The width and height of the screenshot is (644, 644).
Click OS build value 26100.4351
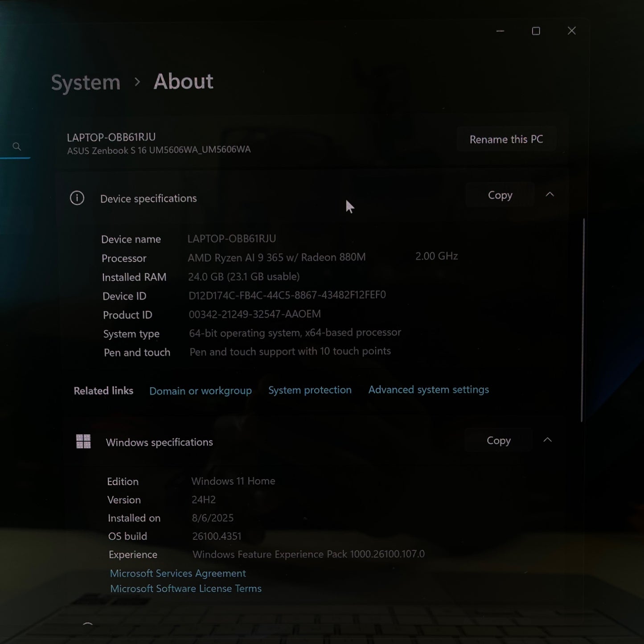tap(217, 536)
